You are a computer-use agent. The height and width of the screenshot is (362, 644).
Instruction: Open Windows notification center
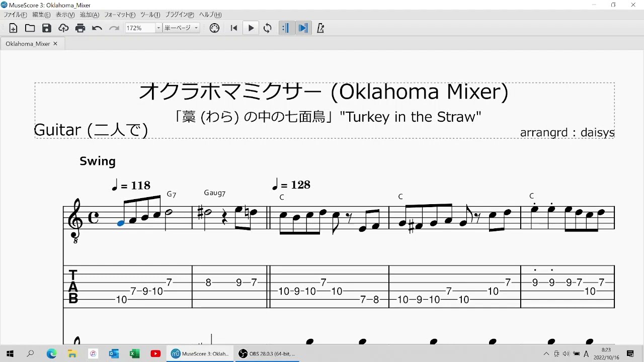click(630, 353)
